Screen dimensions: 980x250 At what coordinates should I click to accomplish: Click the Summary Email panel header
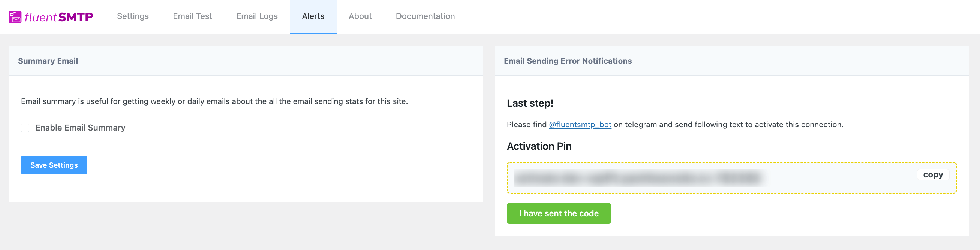tap(246, 61)
